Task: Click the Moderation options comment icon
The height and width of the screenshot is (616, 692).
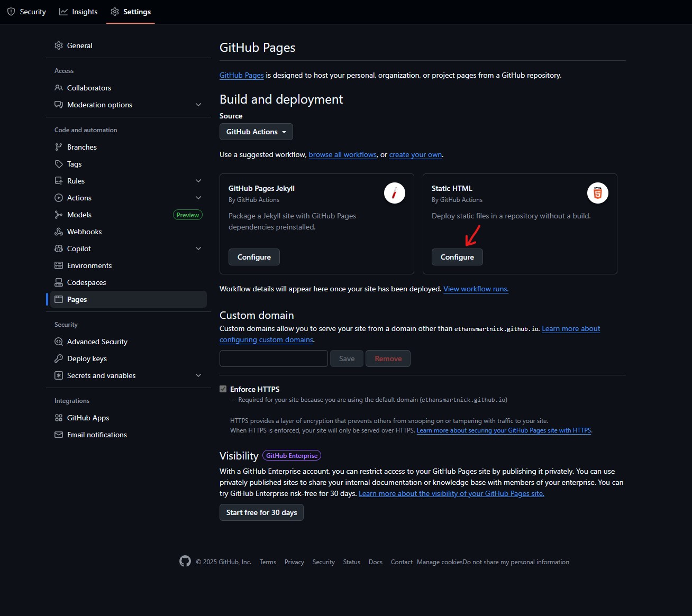Action: click(x=59, y=105)
